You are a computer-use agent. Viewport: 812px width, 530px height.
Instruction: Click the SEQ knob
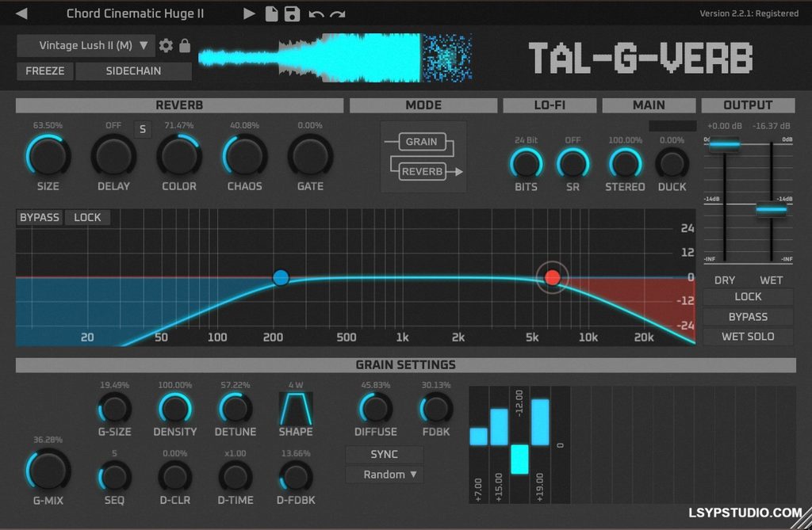(x=114, y=477)
